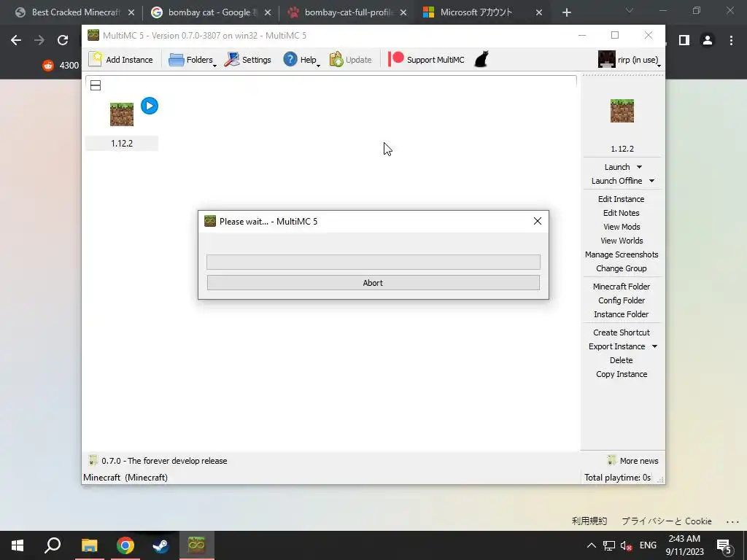Select the 1.12.2 instance grass block icon
The height and width of the screenshot is (560, 747).
click(x=122, y=114)
